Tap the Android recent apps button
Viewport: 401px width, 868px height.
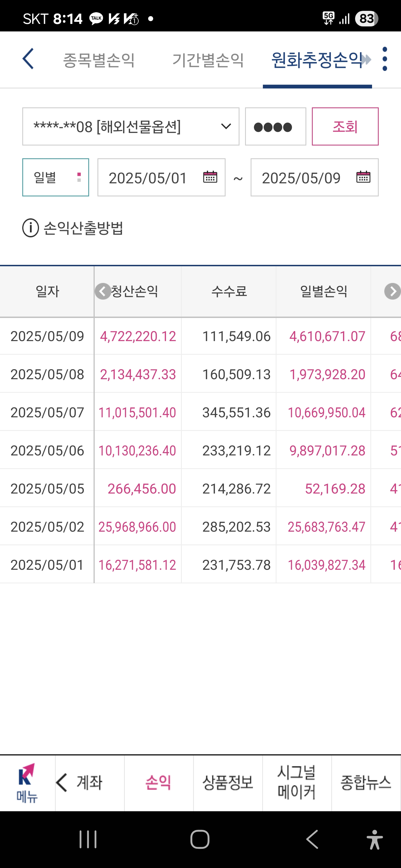tap(88, 839)
